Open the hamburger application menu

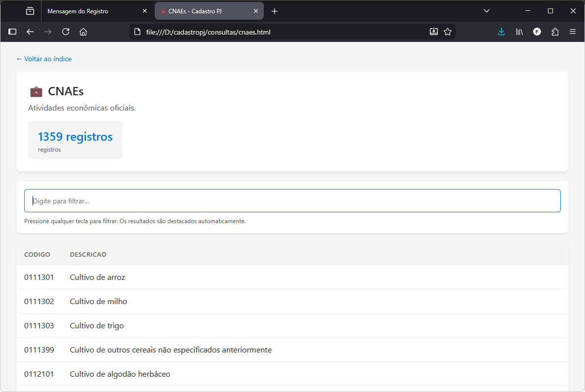point(573,32)
